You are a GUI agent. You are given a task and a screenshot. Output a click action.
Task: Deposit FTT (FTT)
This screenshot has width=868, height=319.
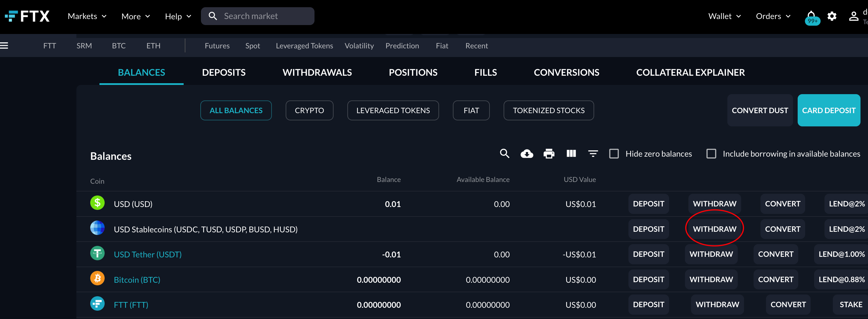648,305
